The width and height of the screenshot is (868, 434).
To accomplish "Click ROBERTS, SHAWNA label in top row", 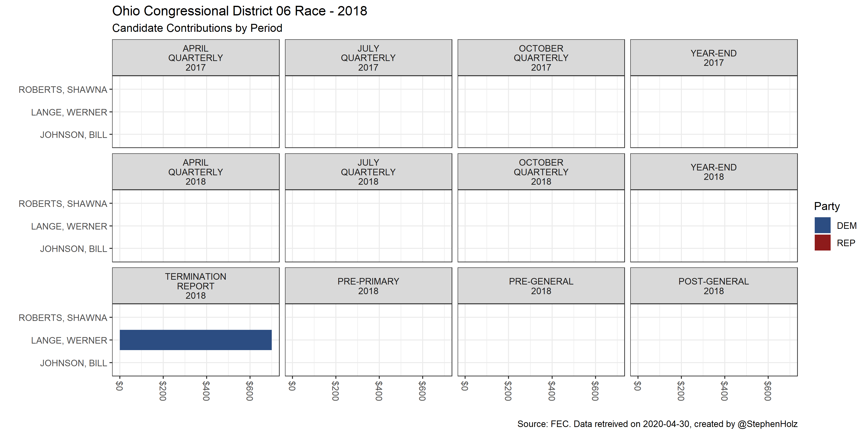I will click(x=63, y=90).
